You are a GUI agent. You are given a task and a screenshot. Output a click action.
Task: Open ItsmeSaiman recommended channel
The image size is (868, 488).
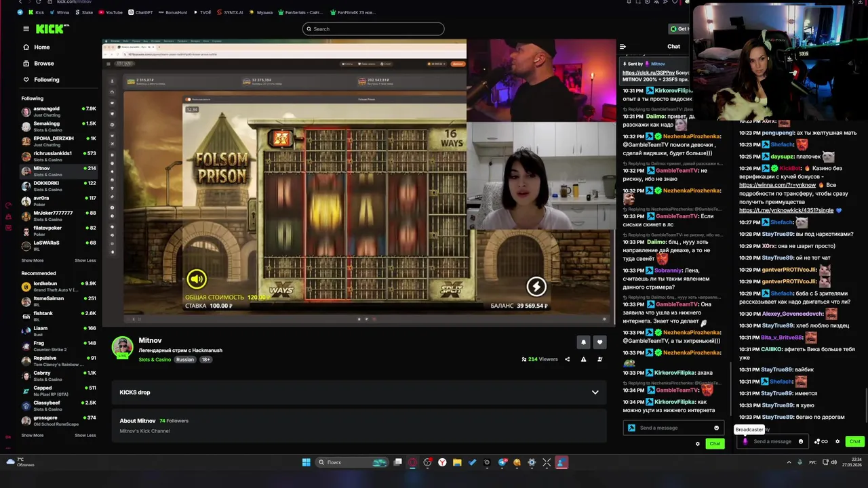click(59, 301)
